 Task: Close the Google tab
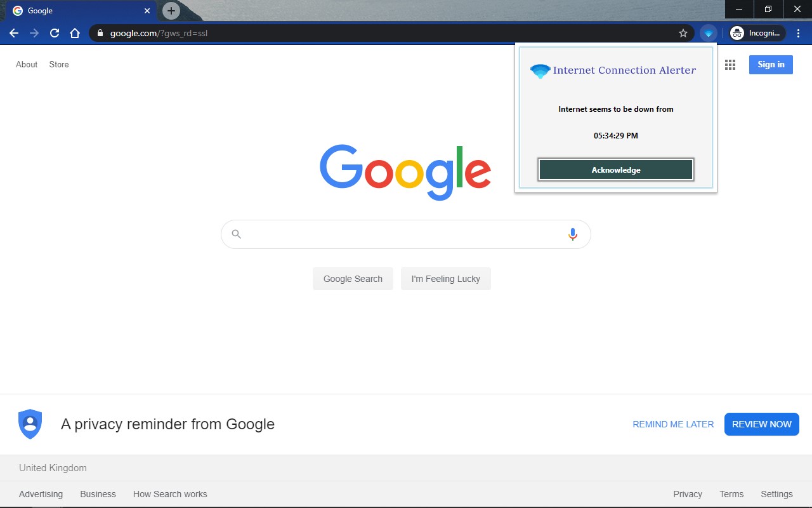tap(147, 11)
